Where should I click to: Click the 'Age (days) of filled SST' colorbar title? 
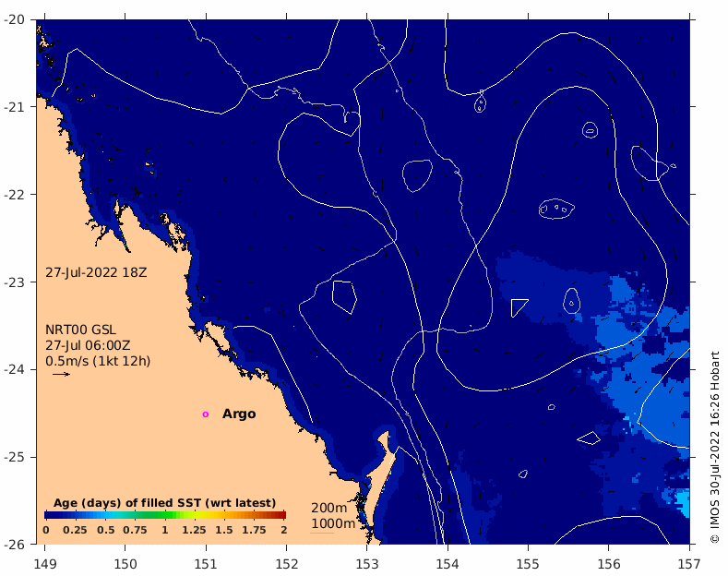pos(164,503)
